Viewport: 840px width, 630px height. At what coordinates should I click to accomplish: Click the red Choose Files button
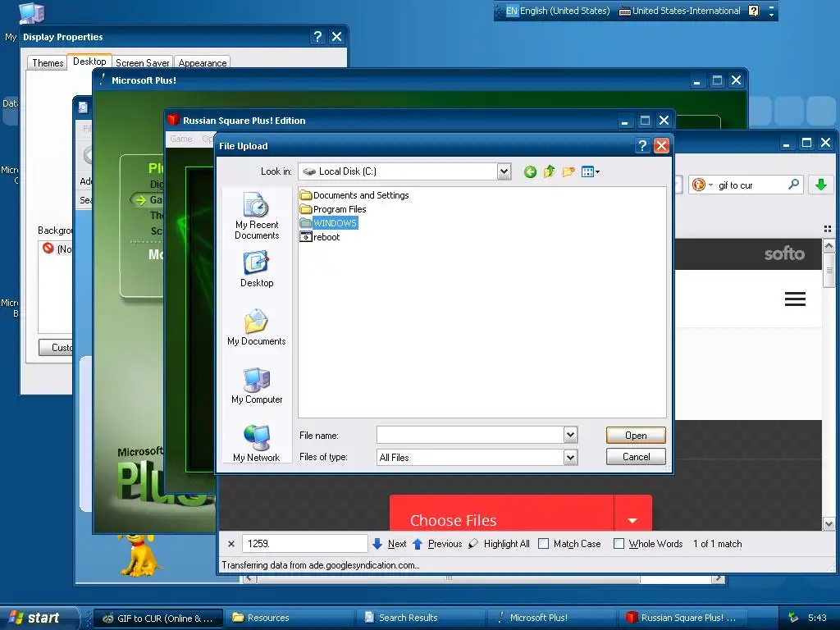click(501, 514)
